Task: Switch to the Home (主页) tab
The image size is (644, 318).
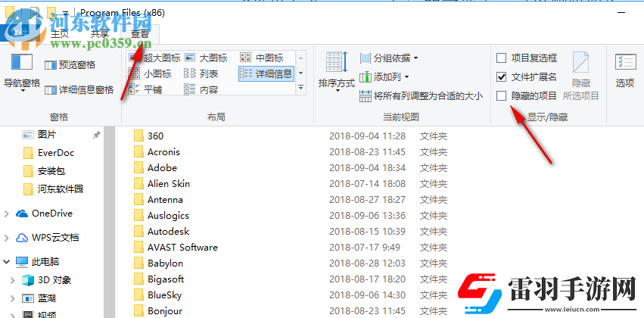Action: 60,35
